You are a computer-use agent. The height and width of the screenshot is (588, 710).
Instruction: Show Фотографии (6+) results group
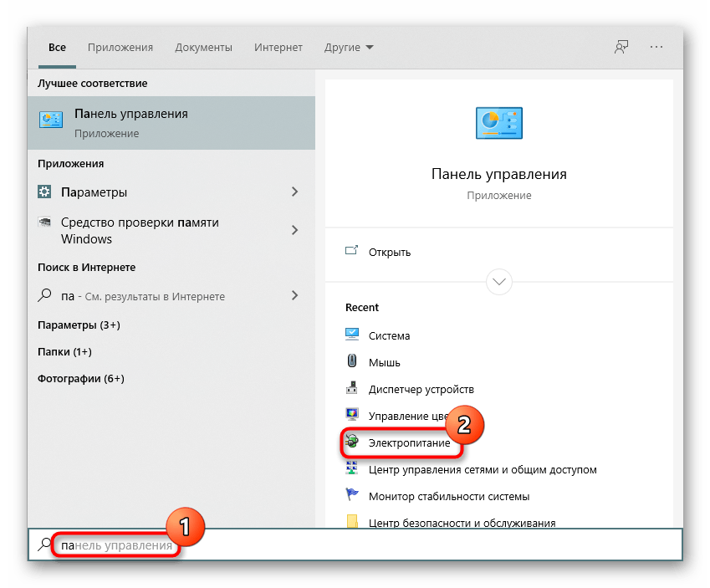81,378
